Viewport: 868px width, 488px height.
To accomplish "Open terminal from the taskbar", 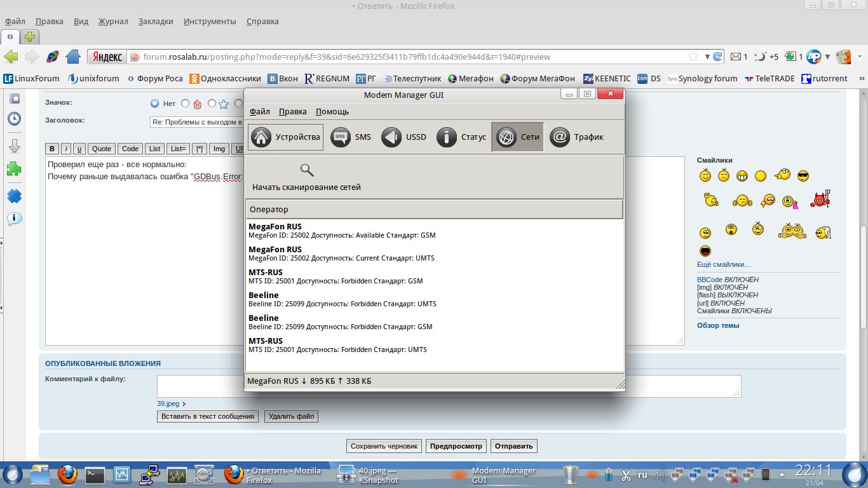I will click(x=95, y=475).
